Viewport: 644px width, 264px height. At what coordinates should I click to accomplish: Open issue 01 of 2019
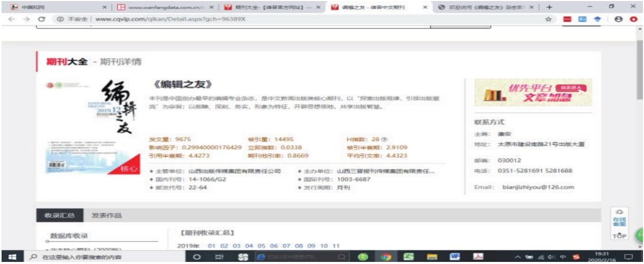click(x=212, y=245)
